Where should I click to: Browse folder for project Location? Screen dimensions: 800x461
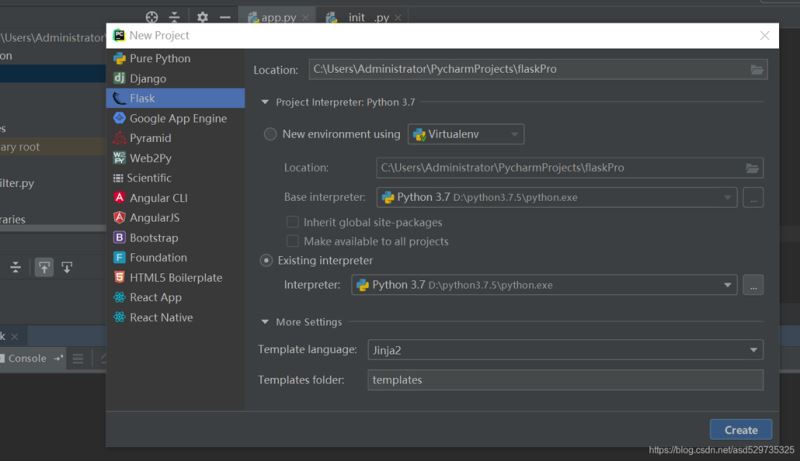point(757,69)
